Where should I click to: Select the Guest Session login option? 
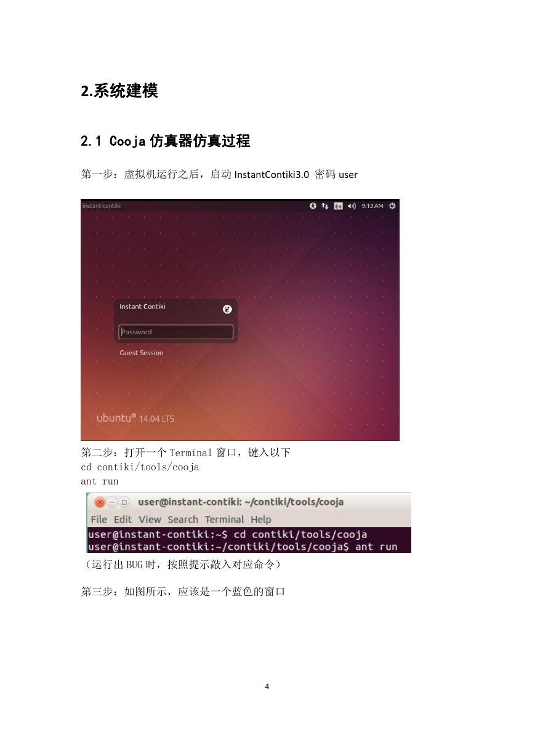[142, 353]
